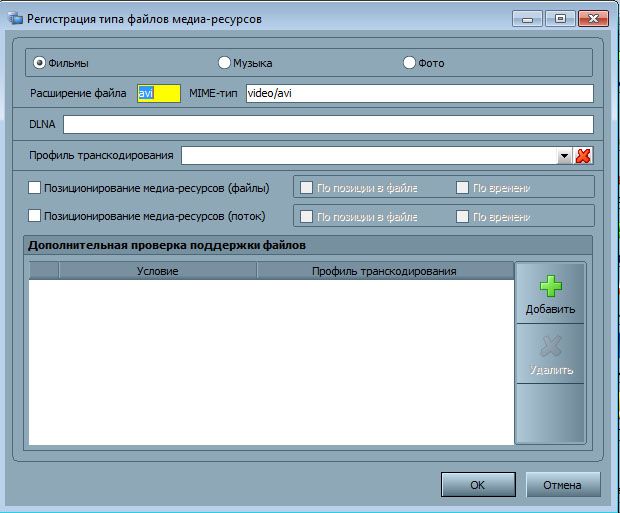Image resolution: width=620 pixels, height=513 pixels.
Task: Select the Фото radio button
Action: 409,63
